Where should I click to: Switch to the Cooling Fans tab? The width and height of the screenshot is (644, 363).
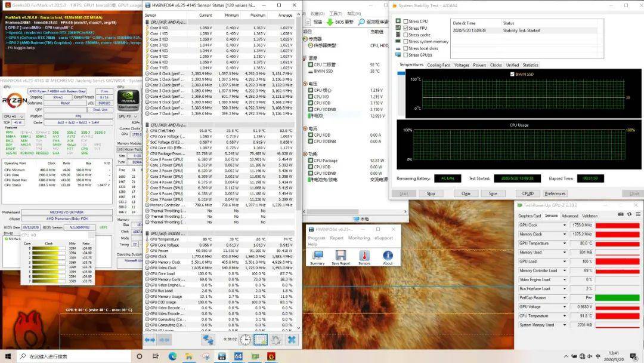[439, 65]
